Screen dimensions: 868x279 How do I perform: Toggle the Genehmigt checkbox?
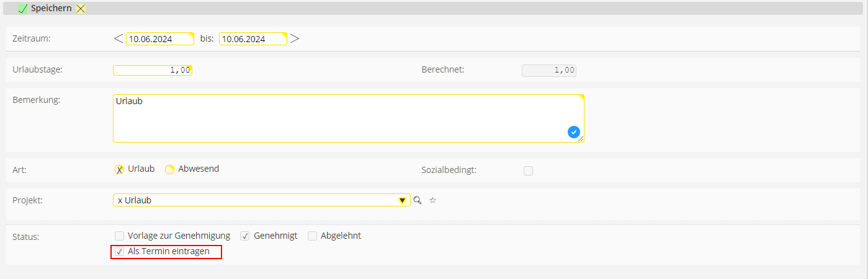tap(245, 236)
